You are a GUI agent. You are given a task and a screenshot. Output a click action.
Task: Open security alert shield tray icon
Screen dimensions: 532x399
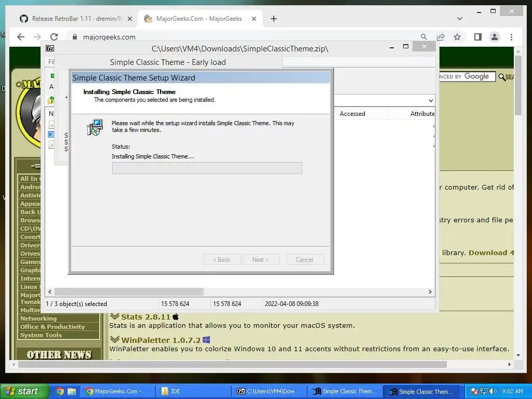475,392
